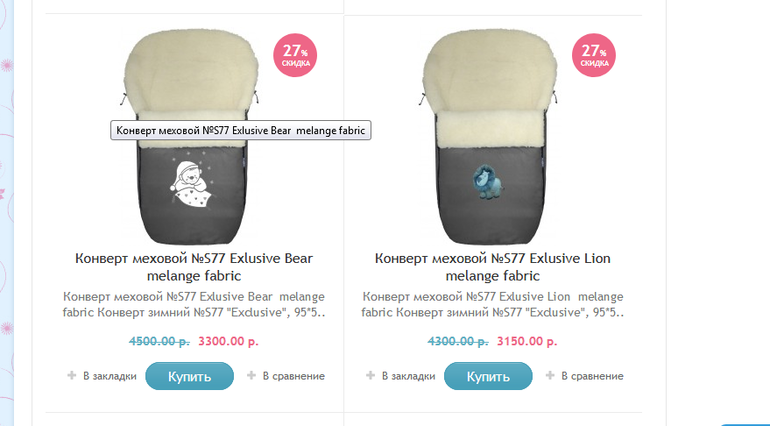
Task: Click the plus icon beside Bear's "В сравнение"
Action: point(252,376)
